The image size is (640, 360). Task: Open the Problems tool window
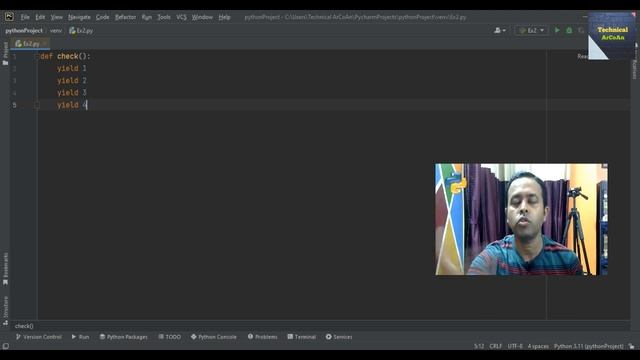pyautogui.click(x=262, y=337)
